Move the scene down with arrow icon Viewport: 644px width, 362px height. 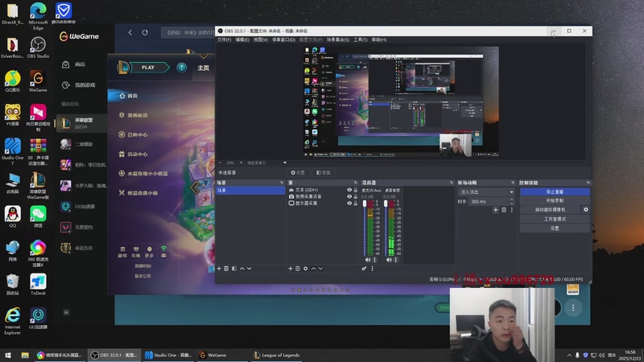(250, 269)
